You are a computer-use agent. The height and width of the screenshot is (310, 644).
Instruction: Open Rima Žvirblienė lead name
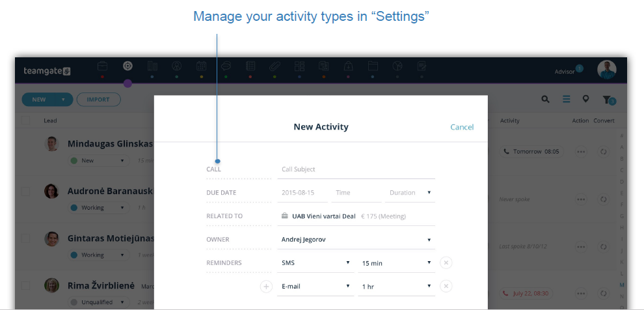pos(101,285)
